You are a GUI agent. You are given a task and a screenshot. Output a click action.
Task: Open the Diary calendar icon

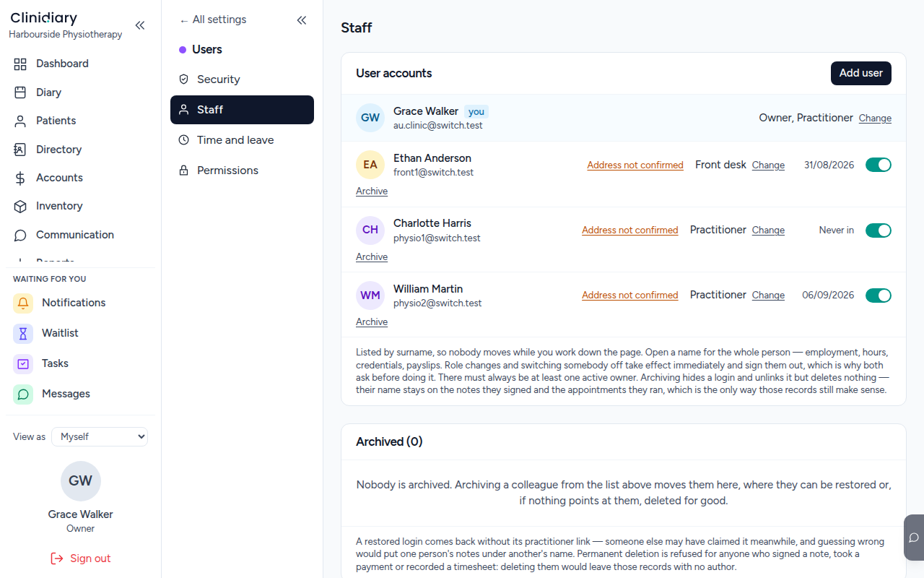point(20,92)
